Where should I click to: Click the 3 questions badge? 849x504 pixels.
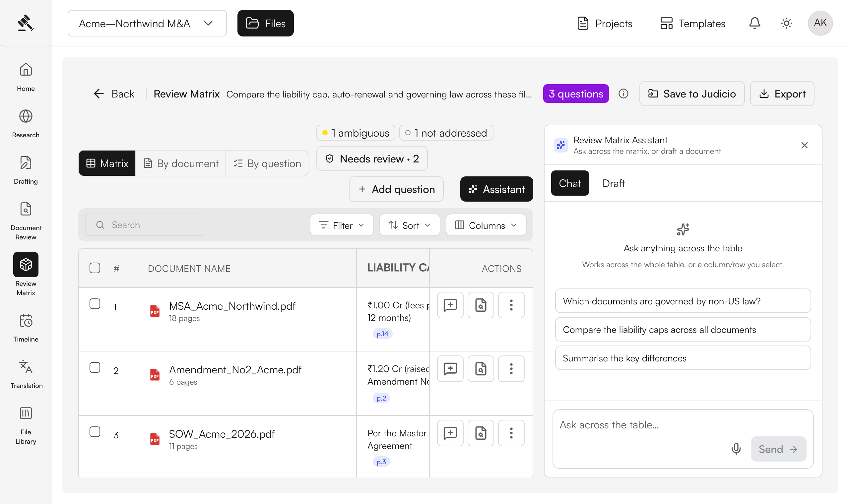tap(576, 94)
